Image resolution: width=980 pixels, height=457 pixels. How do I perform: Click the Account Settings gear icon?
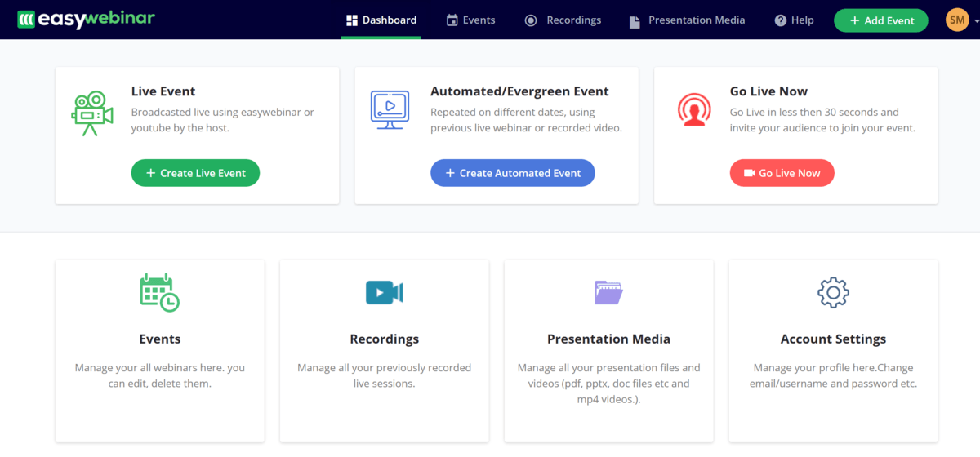[833, 292]
